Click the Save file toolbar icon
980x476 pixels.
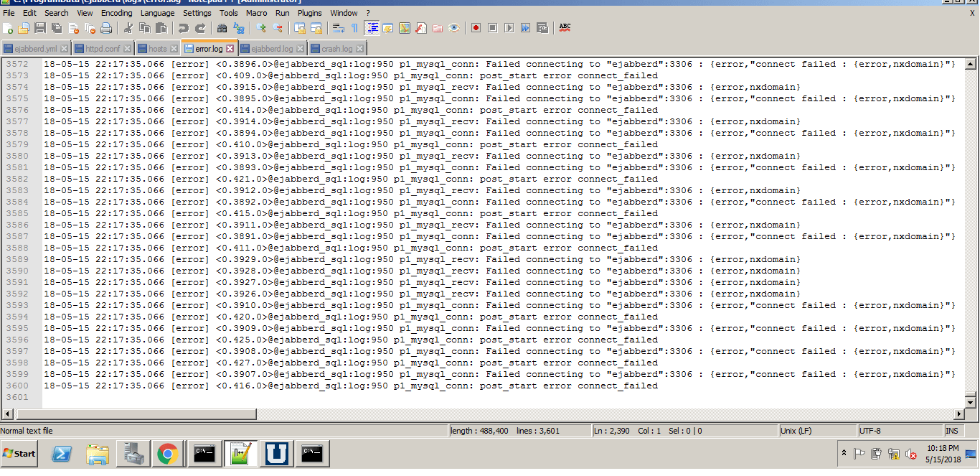pyautogui.click(x=40, y=28)
